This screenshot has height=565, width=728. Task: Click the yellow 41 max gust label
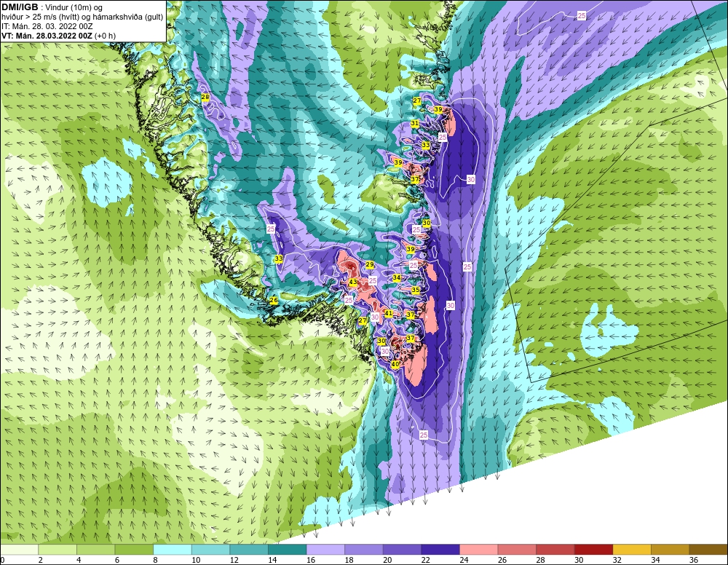(389, 313)
